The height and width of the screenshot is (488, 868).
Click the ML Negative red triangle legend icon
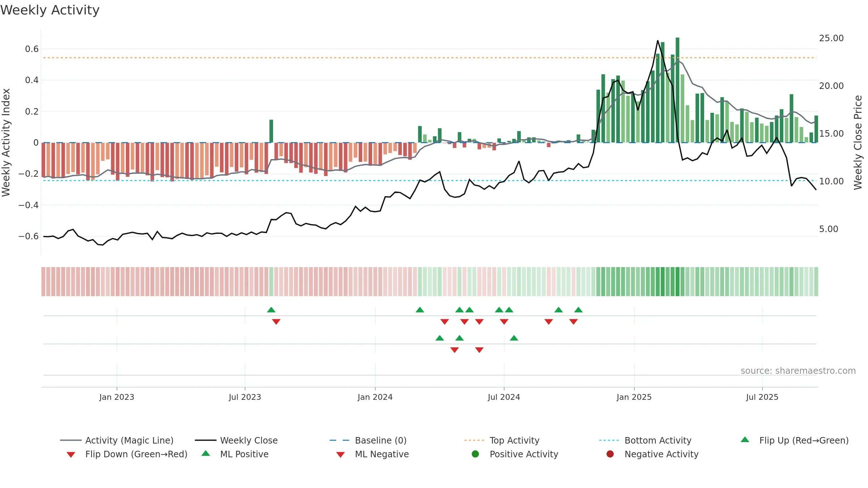point(340,455)
